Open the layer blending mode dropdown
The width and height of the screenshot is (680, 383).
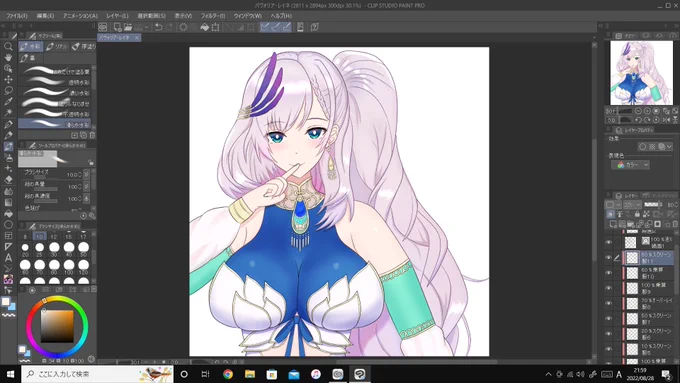click(631, 205)
